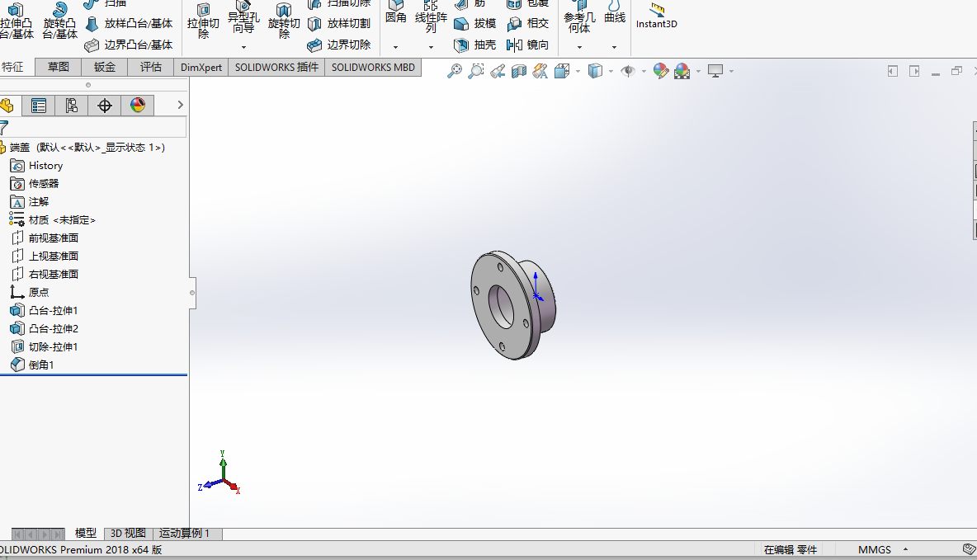This screenshot has width=977, height=560.
Task: Apply the 抽壳 shell tool
Action: pyautogui.click(x=474, y=45)
